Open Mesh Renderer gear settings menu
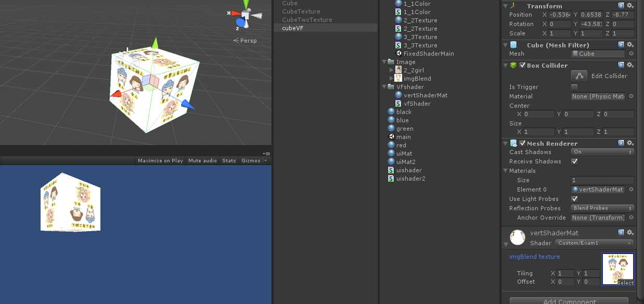 point(630,143)
